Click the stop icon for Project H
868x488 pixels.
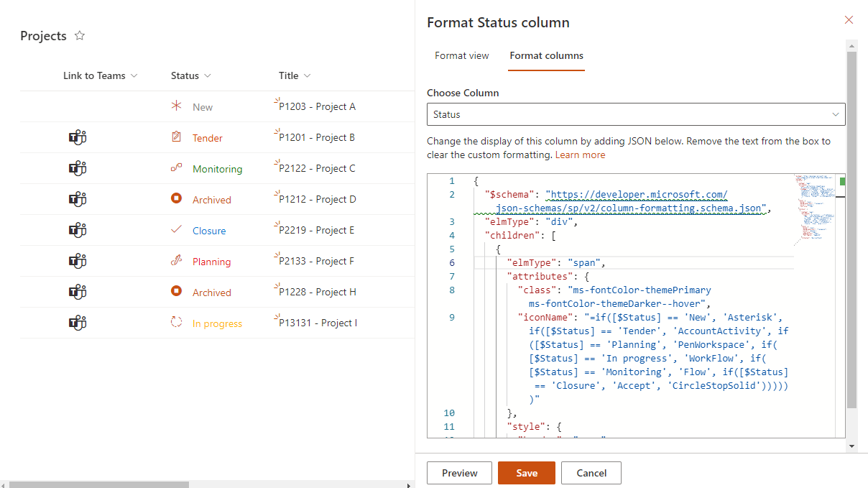[176, 291]
